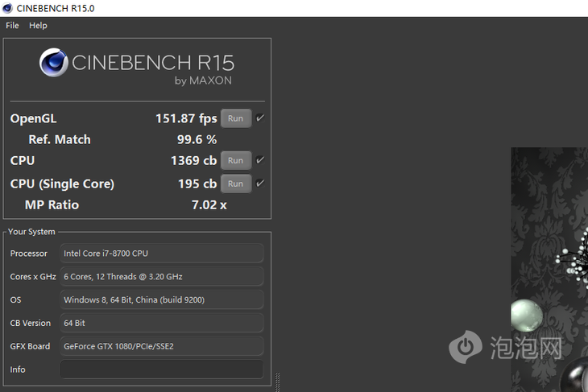This screenshot has height=392, width=588.
Task: Click the OpenGL label
Action: point(33,118)
